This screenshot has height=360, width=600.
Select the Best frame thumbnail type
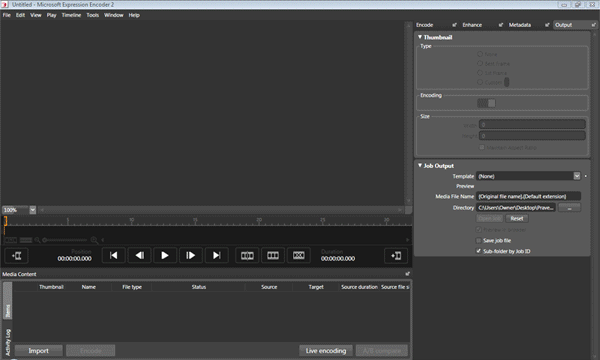point(479,63)
